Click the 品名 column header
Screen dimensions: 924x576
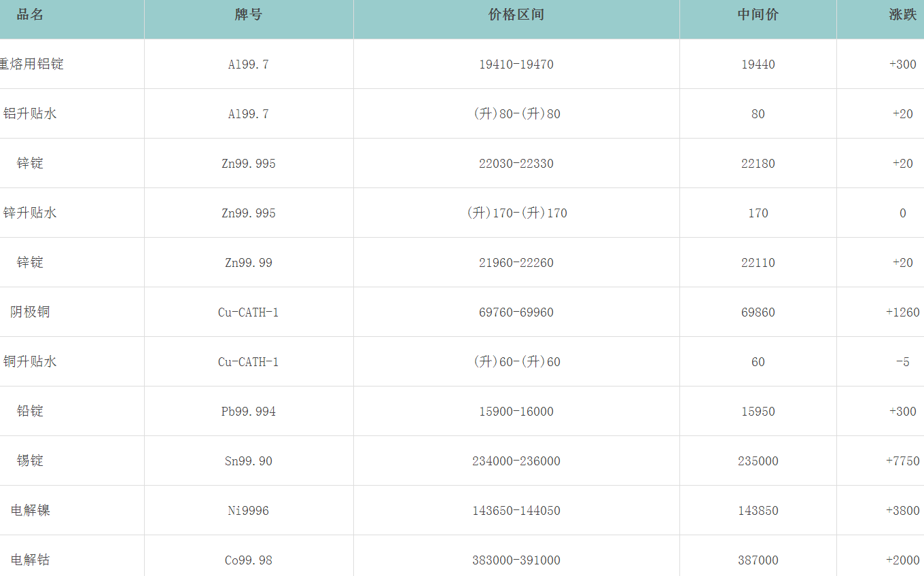[30, 15]
